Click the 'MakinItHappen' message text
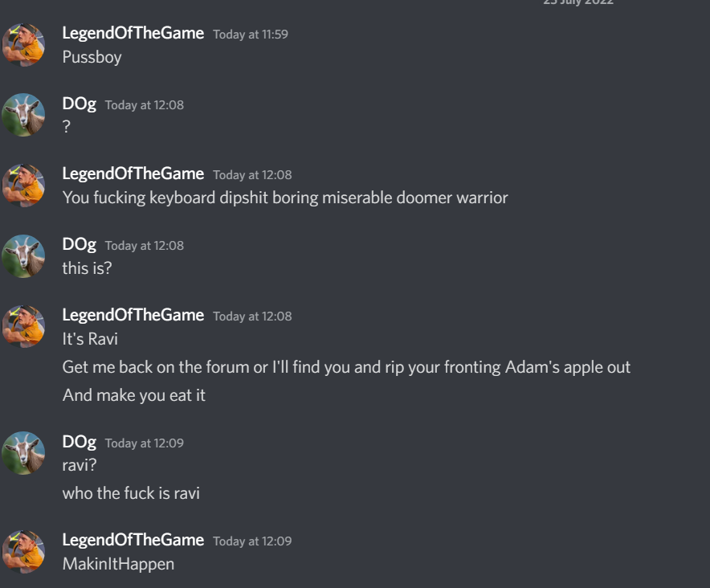 tap(118, 564)
